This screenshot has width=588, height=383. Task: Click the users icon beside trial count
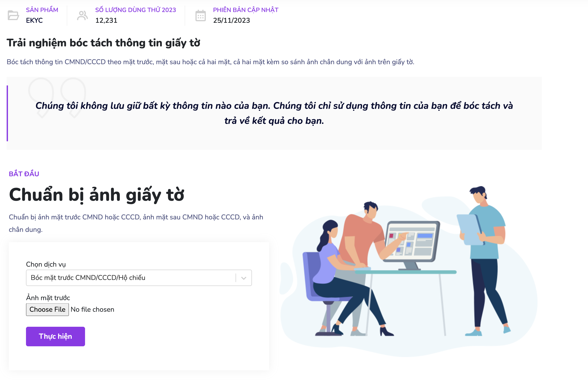coord(82,15)
